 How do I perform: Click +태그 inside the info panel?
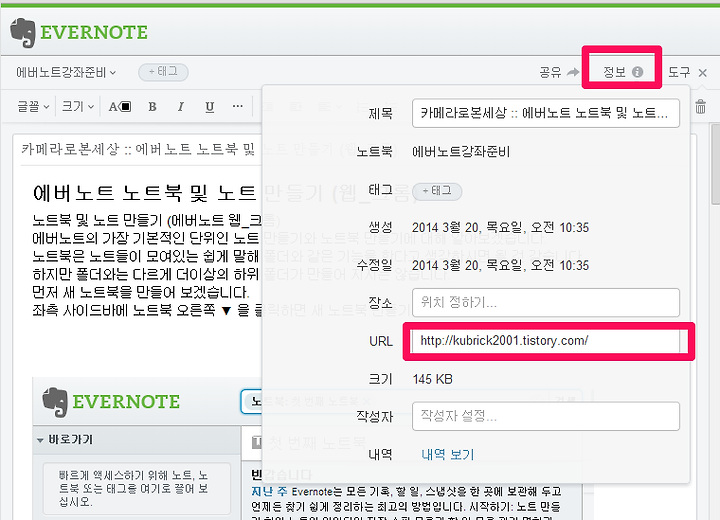click(x=437, y=191)
